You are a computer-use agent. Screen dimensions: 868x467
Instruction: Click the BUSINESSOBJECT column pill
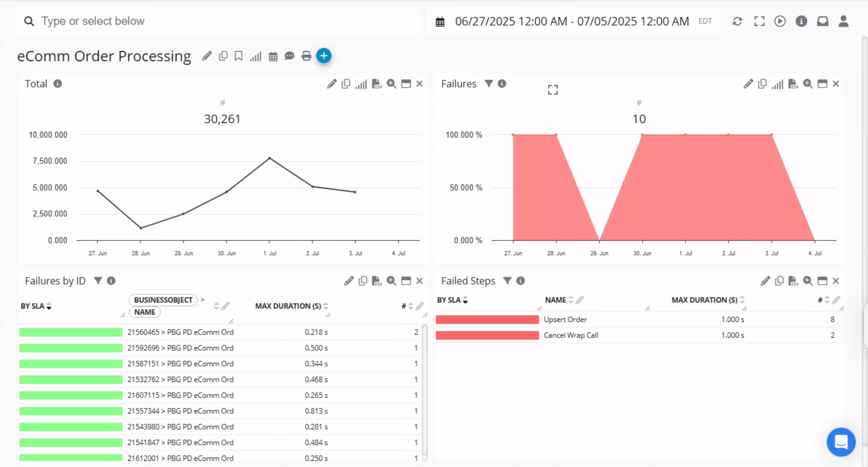pos(163,300)
